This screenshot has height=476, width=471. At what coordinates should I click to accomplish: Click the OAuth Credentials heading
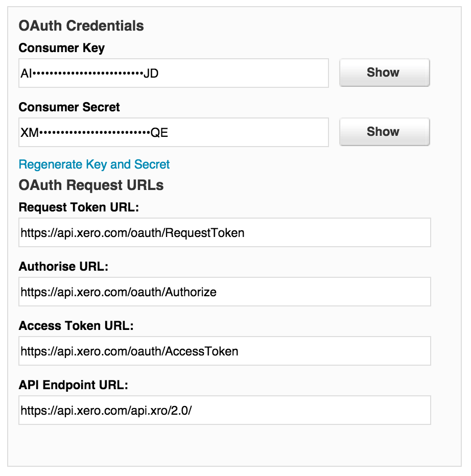coord(81,26)
